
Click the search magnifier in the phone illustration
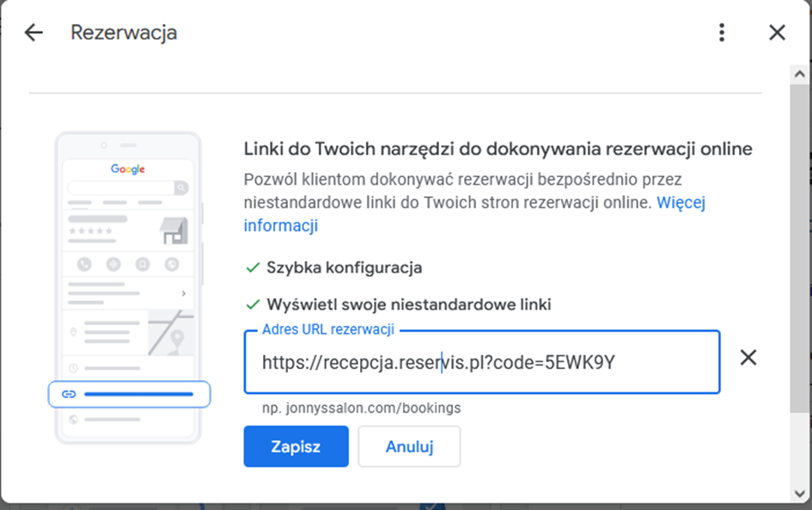pos(181,187)
